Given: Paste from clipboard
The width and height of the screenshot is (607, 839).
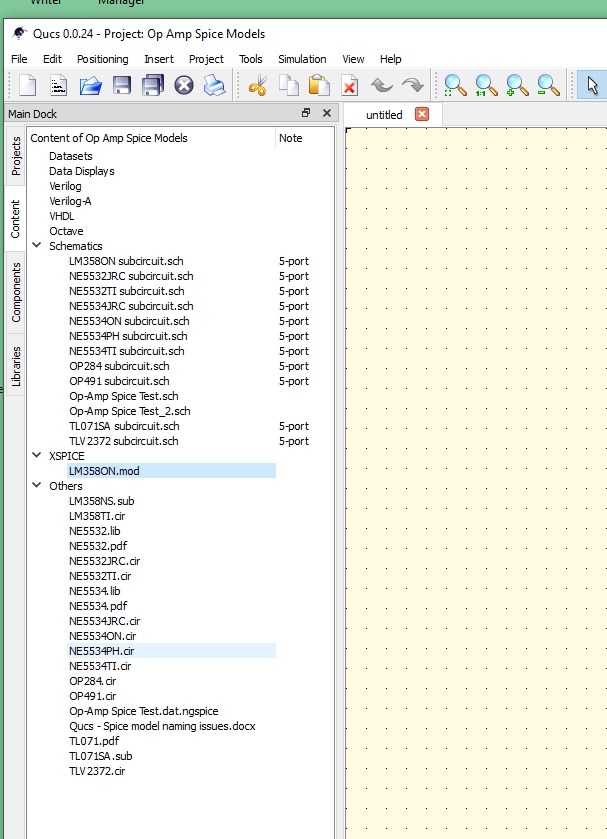Looking at the screenshot, I should [320, 86].
